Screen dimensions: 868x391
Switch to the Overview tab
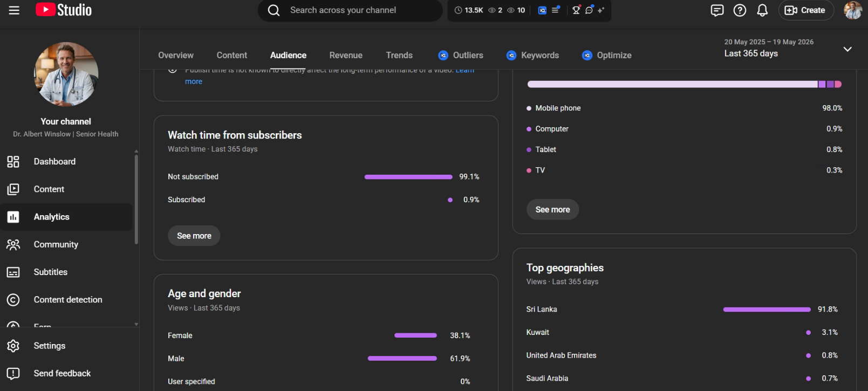[176, 55]
